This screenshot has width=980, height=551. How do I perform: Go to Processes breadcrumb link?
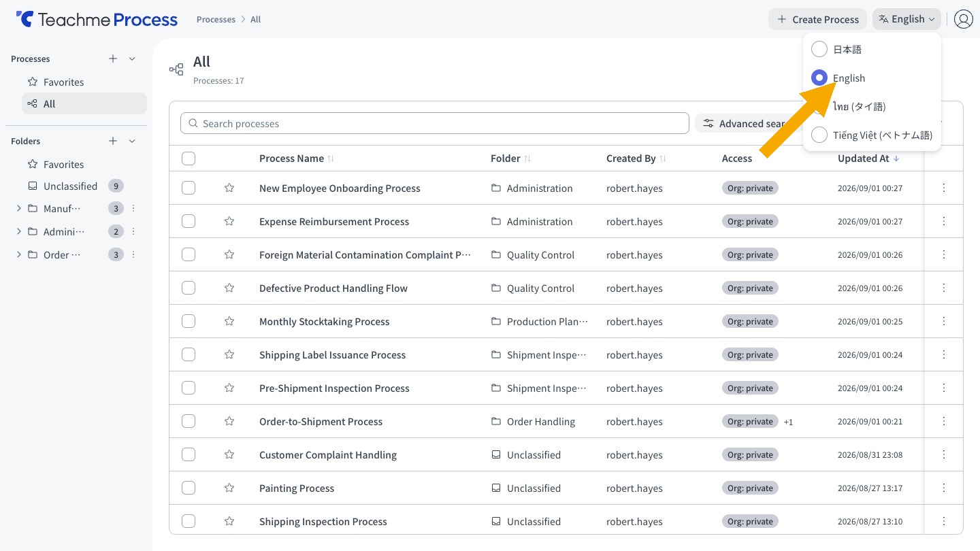tap(216, 19)
